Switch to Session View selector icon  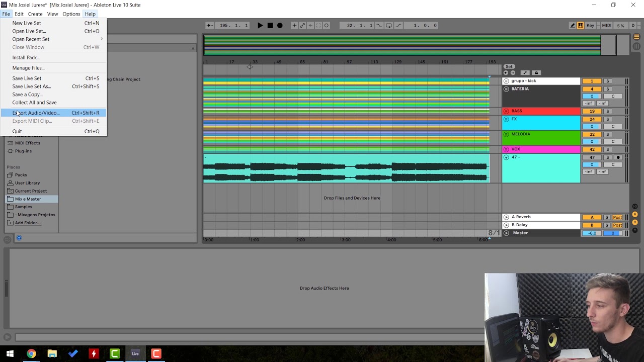pos(636,46)
